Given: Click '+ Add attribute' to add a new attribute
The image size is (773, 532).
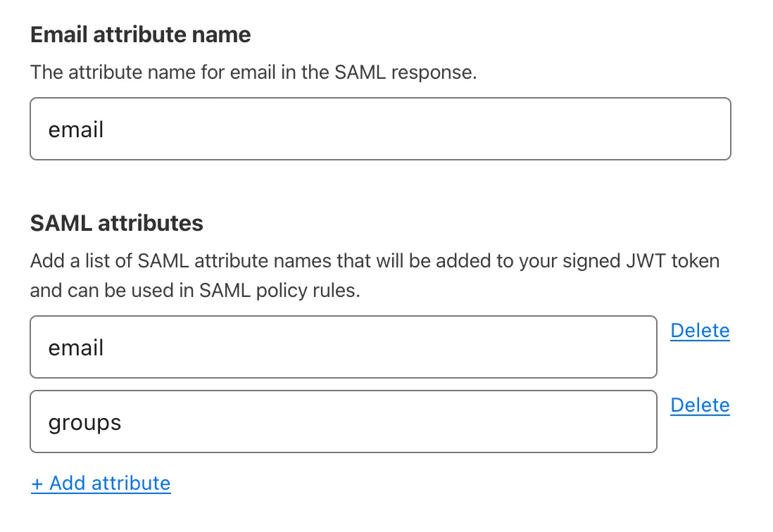Looking at the screenshot, I should [x=101, y=483].
